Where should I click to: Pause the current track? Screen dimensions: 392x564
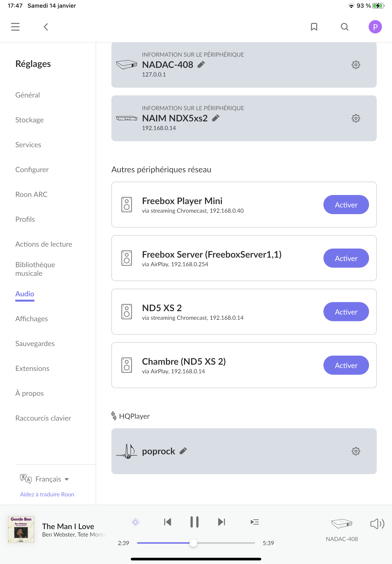[194, 522]
